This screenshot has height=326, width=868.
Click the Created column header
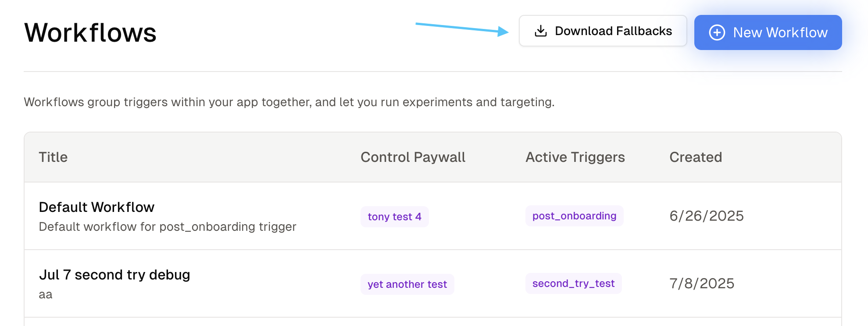[695, 157]
